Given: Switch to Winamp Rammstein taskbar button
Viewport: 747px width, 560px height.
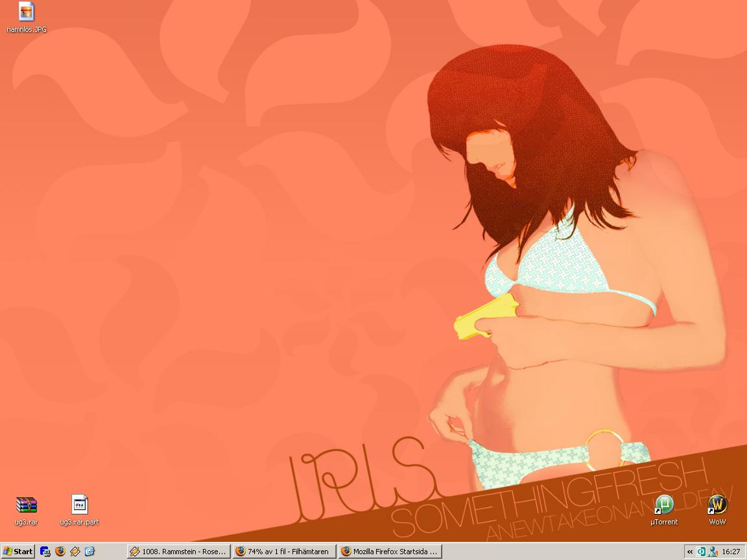Looking at the screenshot, I should coord(179,552).
